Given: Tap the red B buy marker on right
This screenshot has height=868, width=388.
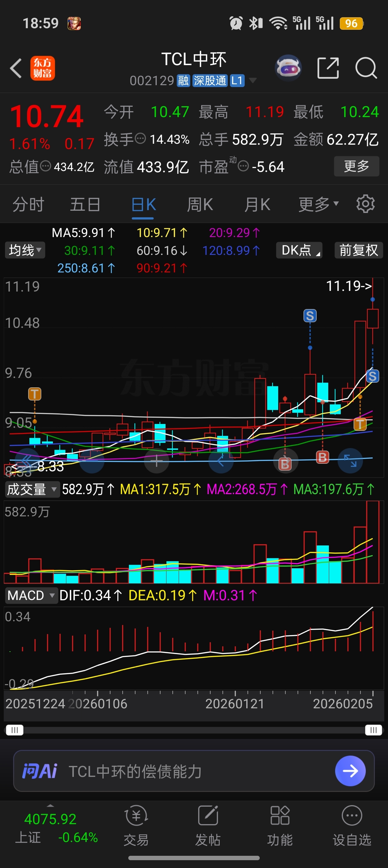Looking at the screenshot, I should 322,457.
